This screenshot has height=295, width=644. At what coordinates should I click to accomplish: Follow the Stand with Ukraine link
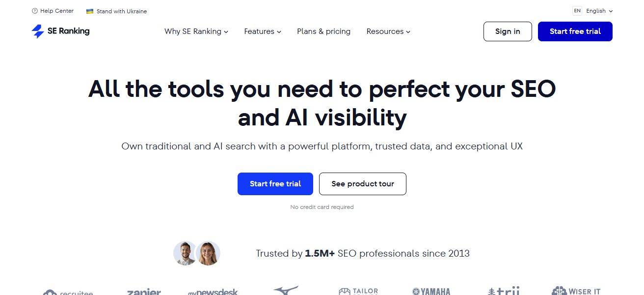pos(121,11)
